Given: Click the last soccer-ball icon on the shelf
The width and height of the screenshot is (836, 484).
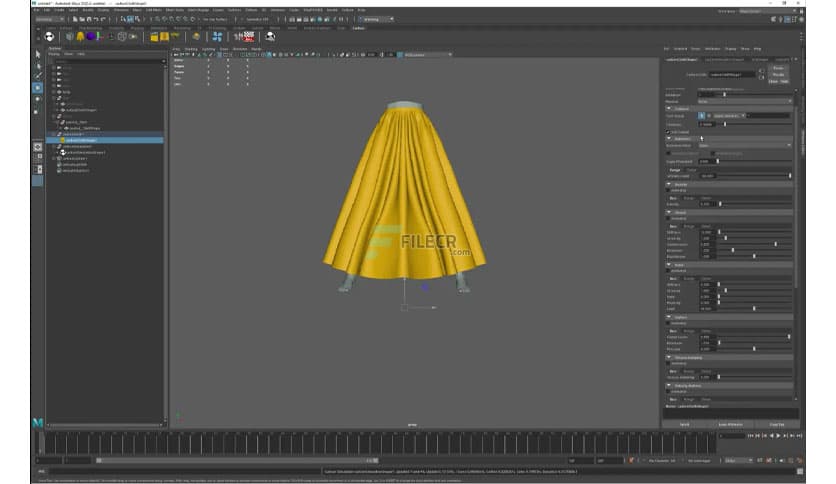Looking at the screenshot, I should pos(270,37).
